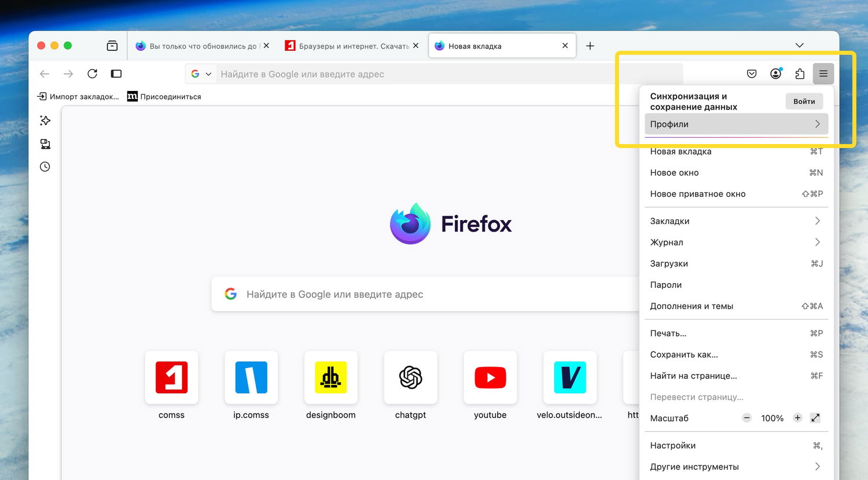
Task: Open the search engine selector dropdown in address bar
Action: (201, 74)
